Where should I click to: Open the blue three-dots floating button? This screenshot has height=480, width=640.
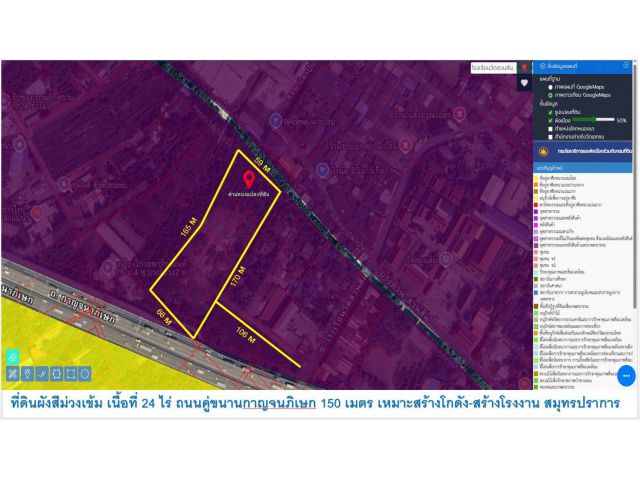626,376
